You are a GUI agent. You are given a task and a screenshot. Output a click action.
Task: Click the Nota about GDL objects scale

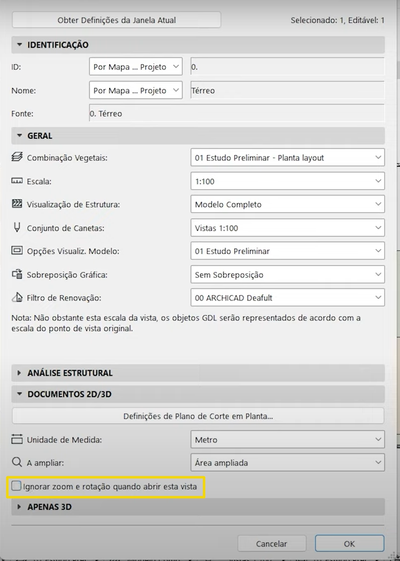(x=186, y=323)
